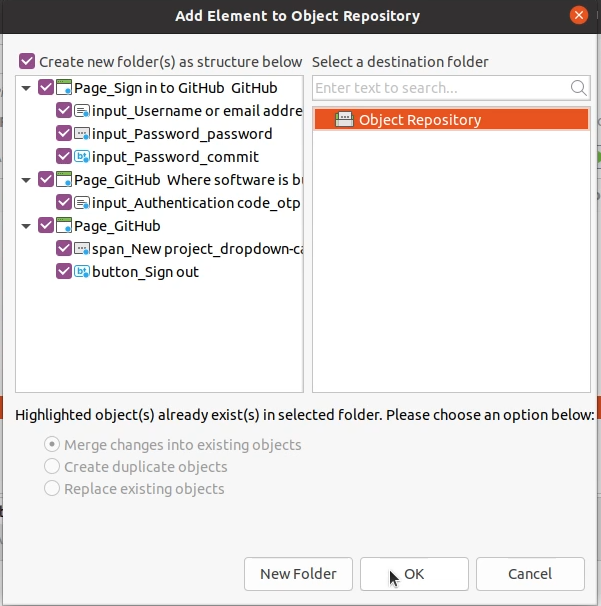Toggle Create new folder(s) as structure checkbox
601x606 pixels.
click(27, 61)
